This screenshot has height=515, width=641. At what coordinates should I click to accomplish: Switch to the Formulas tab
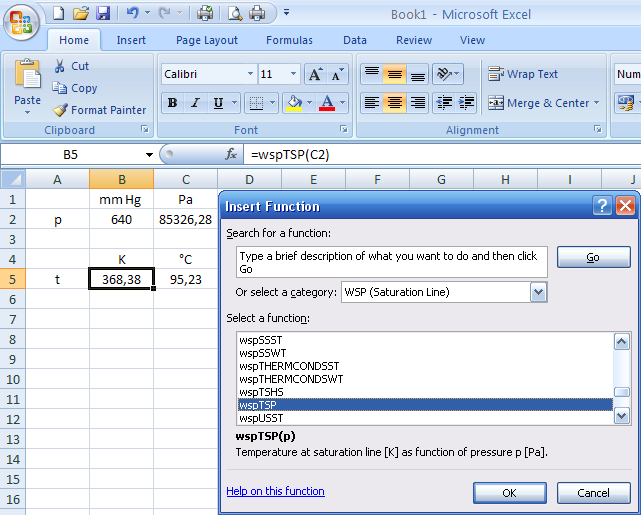[x=289, y=40]
